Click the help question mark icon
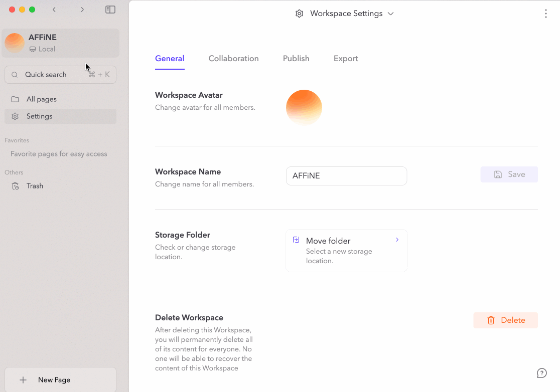This screenshot has width=560, height=392. pos(541,373)
